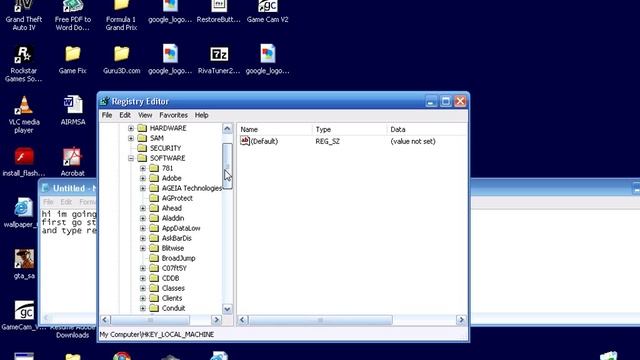The height and width of the screenshot is (360, 640).
Task: Open Game Cam V2 shortcut
Action: tap(268, 12)
